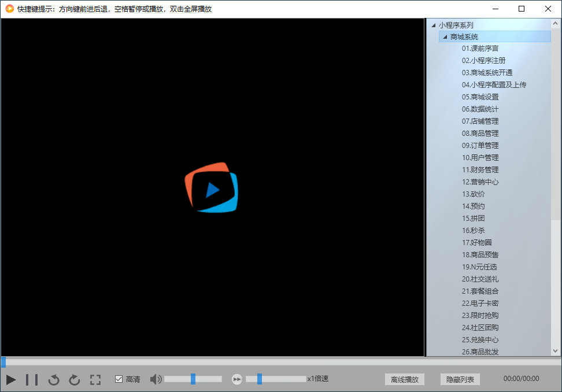Open lesson 26.商品批发
Screen dimensions: 562x392
point(480,352)
